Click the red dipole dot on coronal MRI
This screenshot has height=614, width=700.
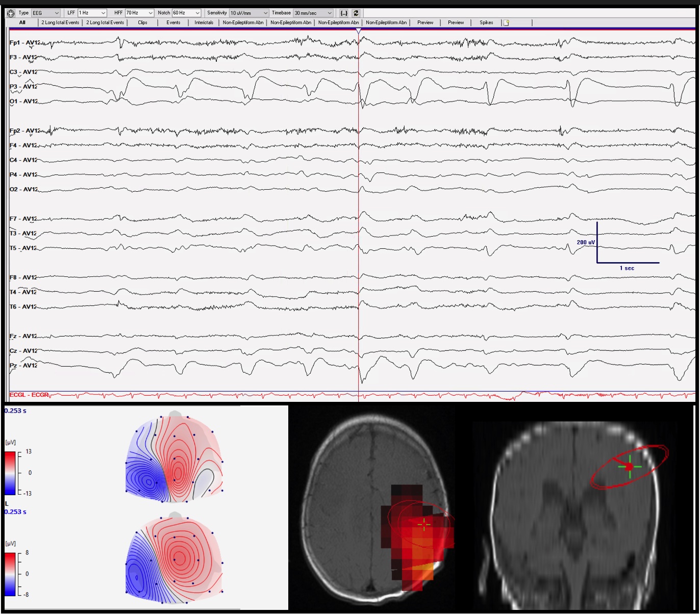coord(629,467)
